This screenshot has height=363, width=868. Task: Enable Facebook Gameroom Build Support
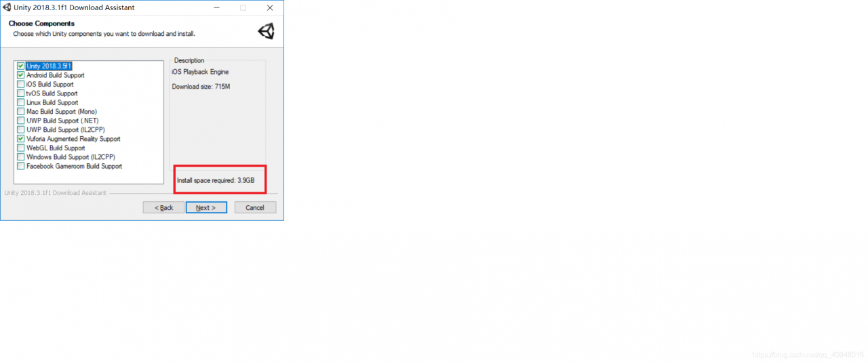coord(21,166)
